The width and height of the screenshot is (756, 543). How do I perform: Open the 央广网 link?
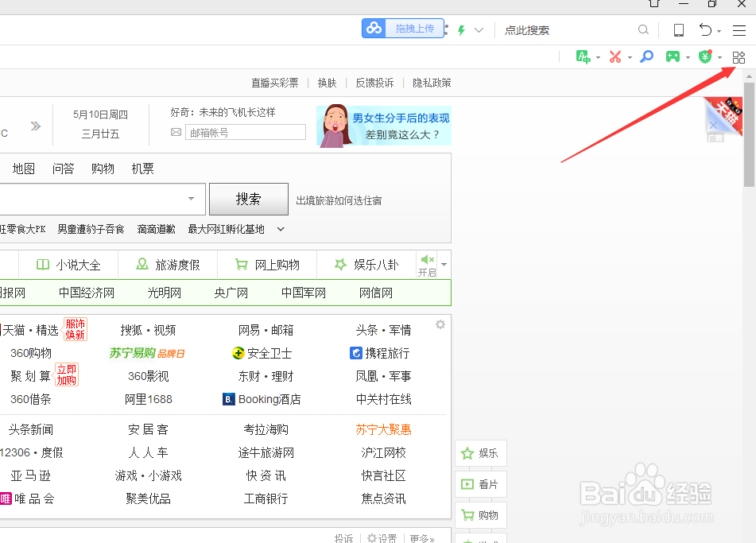[x=231, y=293]
